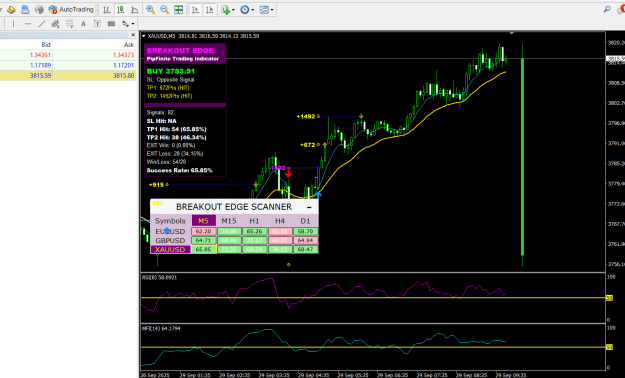Click XAUUSD M5 cell 65.85
This screenshot has height=378, width=625.
[203, 250]
